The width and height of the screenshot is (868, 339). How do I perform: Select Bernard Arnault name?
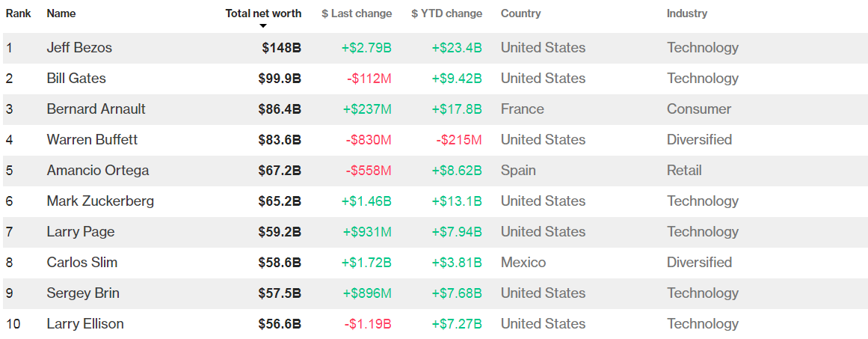96,109
